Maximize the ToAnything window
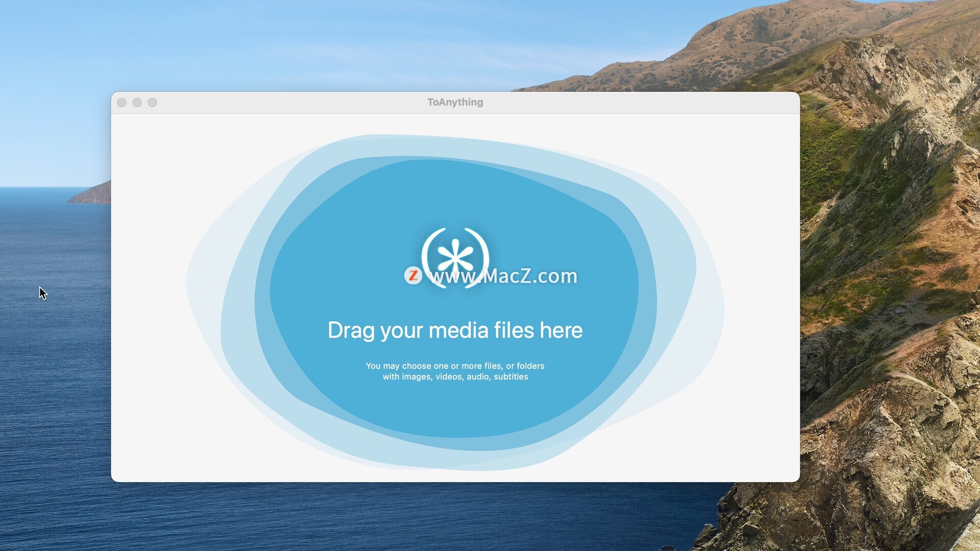Screen dimensions: 980x551 tap(153, 103)
